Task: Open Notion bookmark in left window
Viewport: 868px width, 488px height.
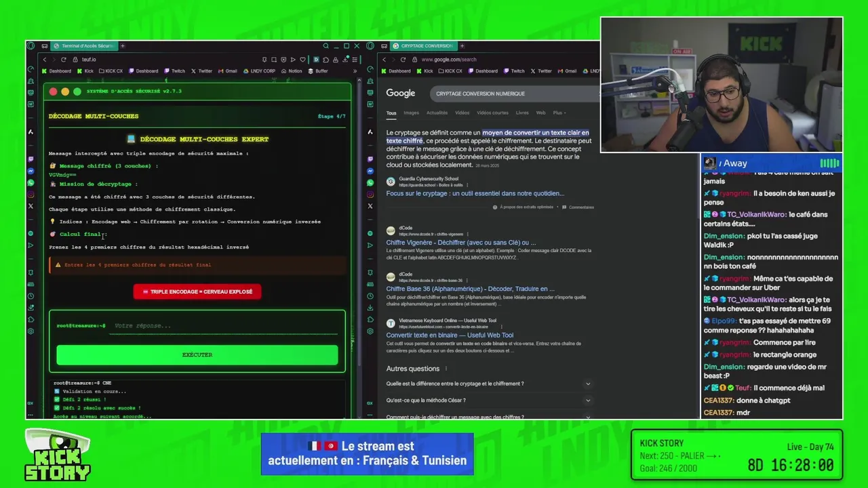Action: pos(291,71)
